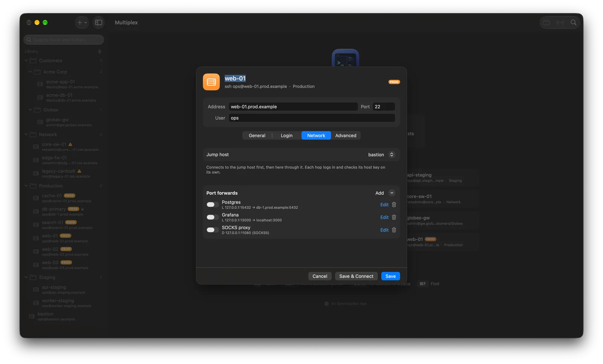Enable the Grafana port forward switch

[x=213, y=217]
